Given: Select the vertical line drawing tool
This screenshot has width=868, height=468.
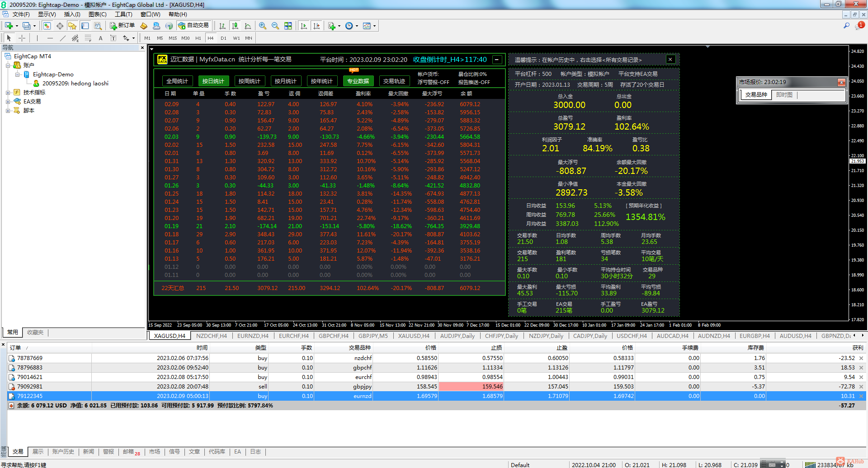Looking at the screenshot, I should click(x=37, y=38).
